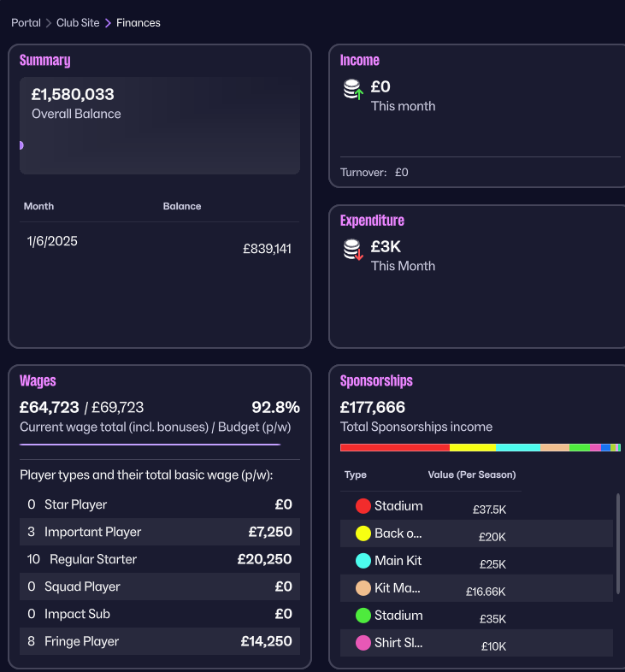Click the yellow Back o... sponsorship dot

coord(363,533)
